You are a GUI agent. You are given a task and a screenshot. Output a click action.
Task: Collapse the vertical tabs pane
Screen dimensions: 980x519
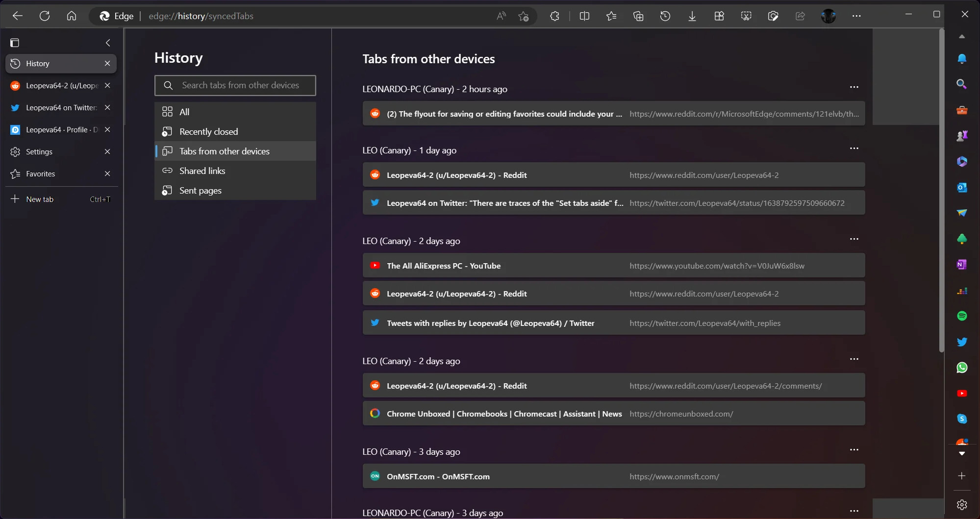click(108, 43)
